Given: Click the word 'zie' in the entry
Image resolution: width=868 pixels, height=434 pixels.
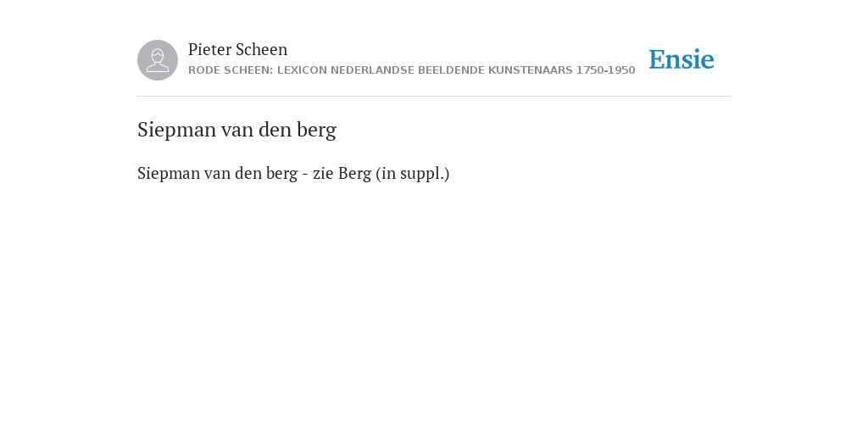Looking at the screenshot, I should click(x=323, y=173).
